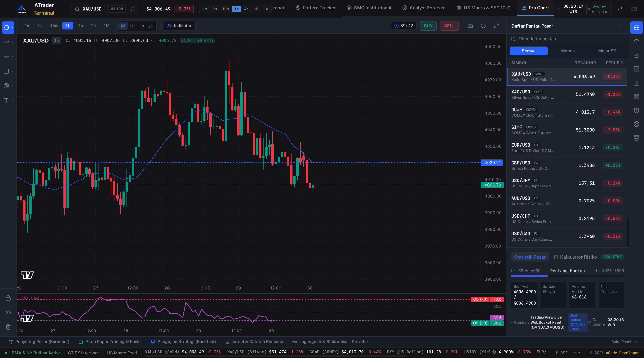Click the 4020.21 price level marker

tap(492, 163)
